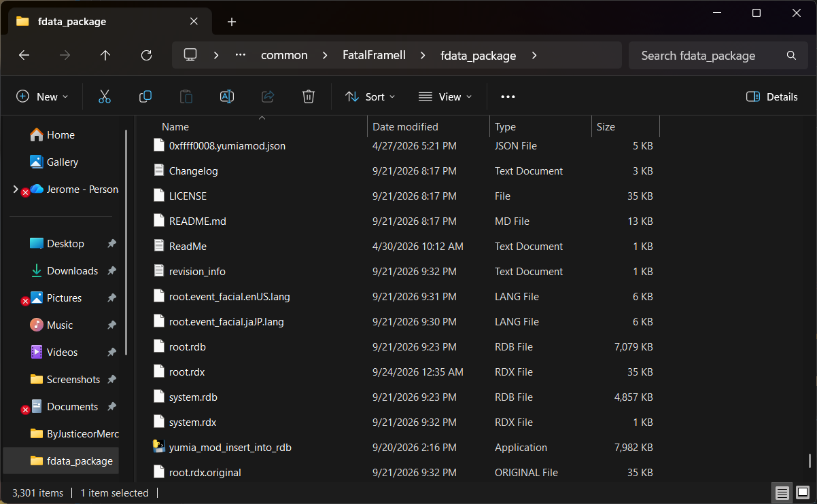Image resolution: width=817 pixels, height=504 pixels.
Task: Click the Share icon in toolbar
Action: 268,96
